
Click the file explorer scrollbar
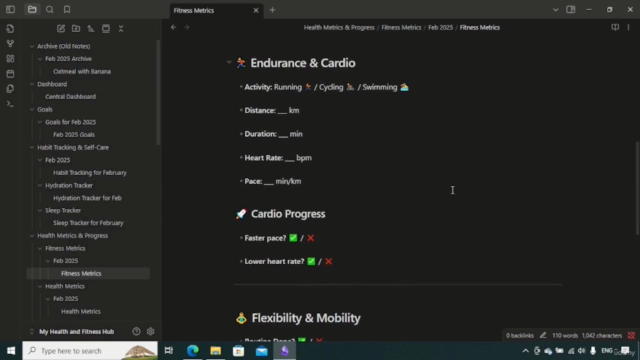(158, 92)
